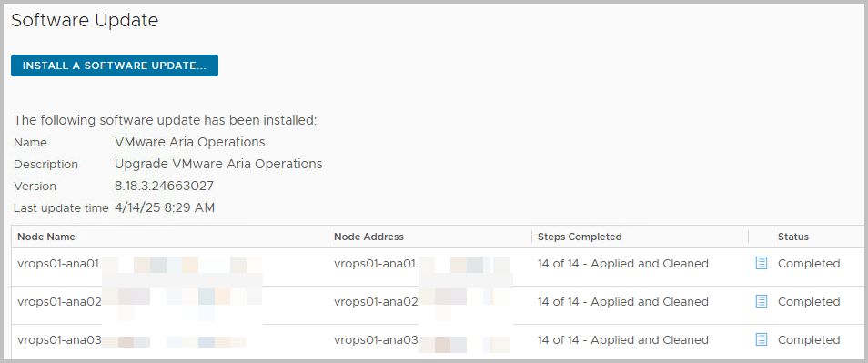Image resolution: width=868 pixels, height=363 pixels.
Task: Click Install a Software Update button
Action: [115, 66]
